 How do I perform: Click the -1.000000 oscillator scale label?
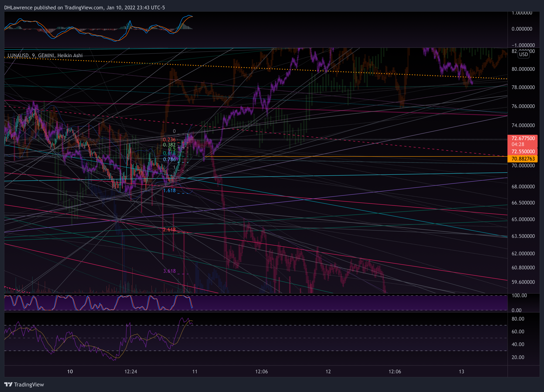click(x=523, y=45)
